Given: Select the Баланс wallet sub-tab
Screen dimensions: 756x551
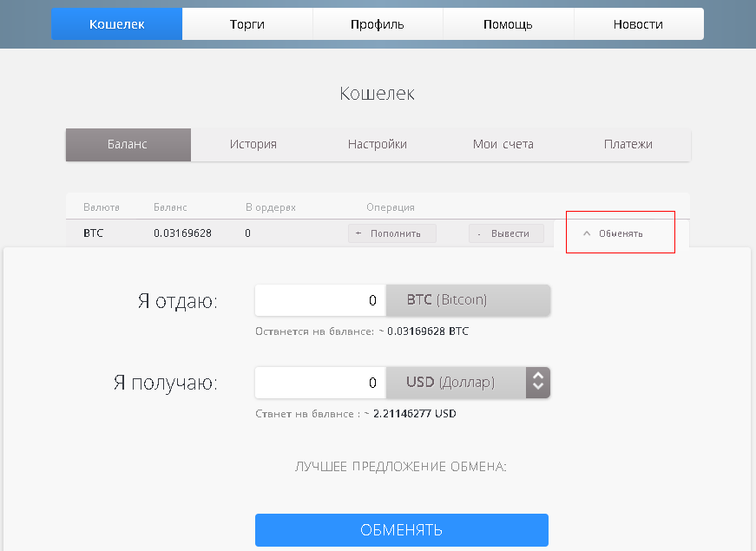Looking at the screenshot, I should (x=128, y=145).
